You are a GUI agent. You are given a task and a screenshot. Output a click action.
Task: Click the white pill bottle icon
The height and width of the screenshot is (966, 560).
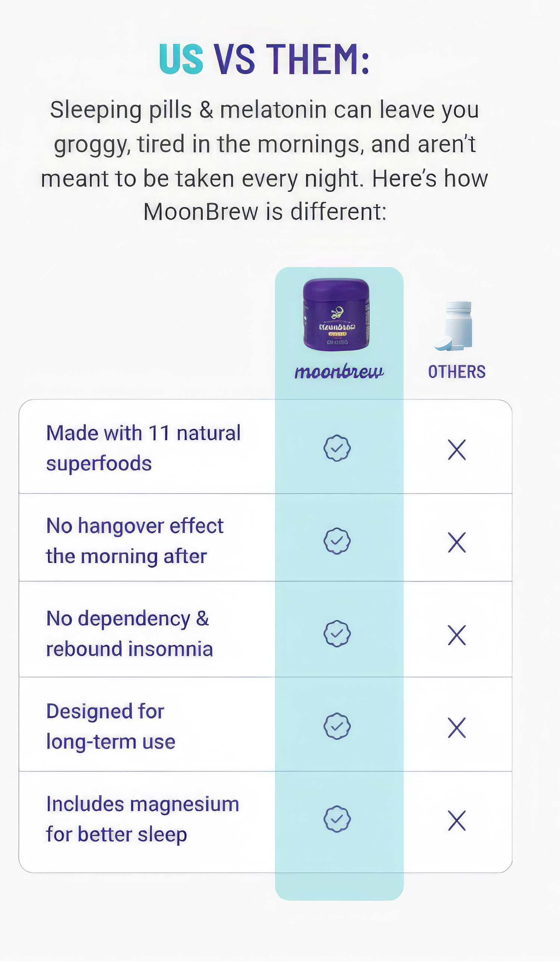455,327
